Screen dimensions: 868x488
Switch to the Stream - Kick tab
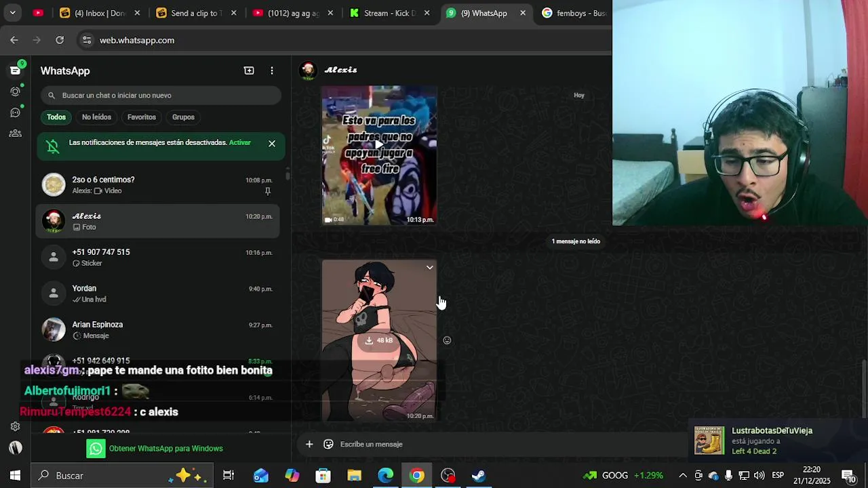tap(390, 13)
